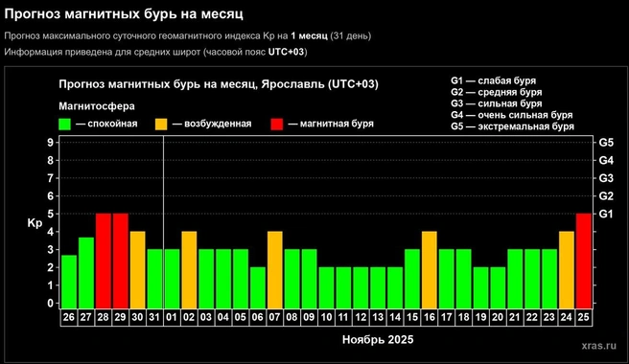629x364 pixels.
Task: Select the green bar for date 12
Action: tap(361, 287)
